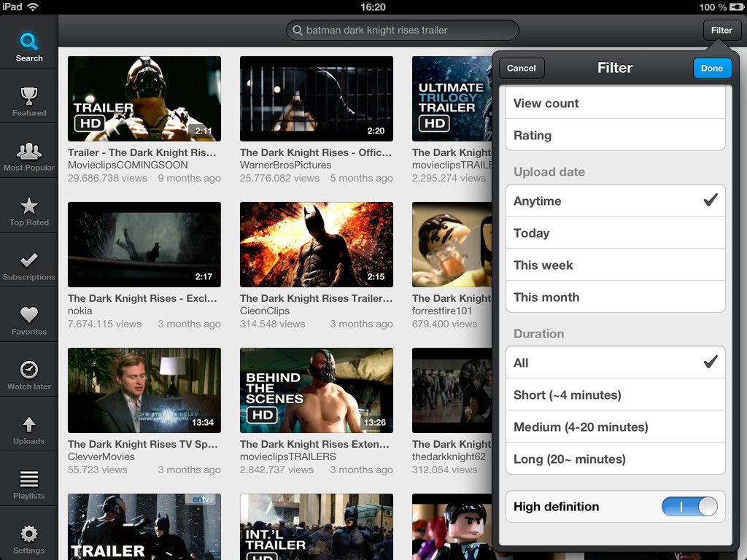
Task: Open the Top Rated star section
Action: 29,211
